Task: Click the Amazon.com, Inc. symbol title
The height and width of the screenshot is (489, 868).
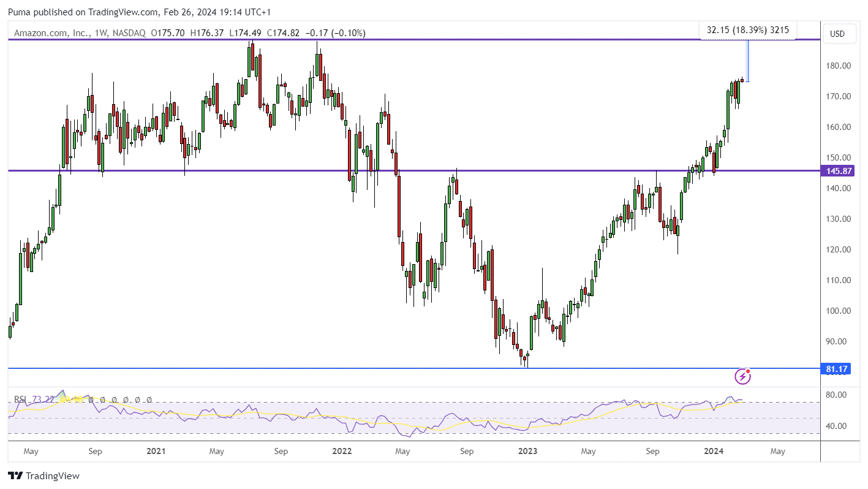Action: pos(52,33)
